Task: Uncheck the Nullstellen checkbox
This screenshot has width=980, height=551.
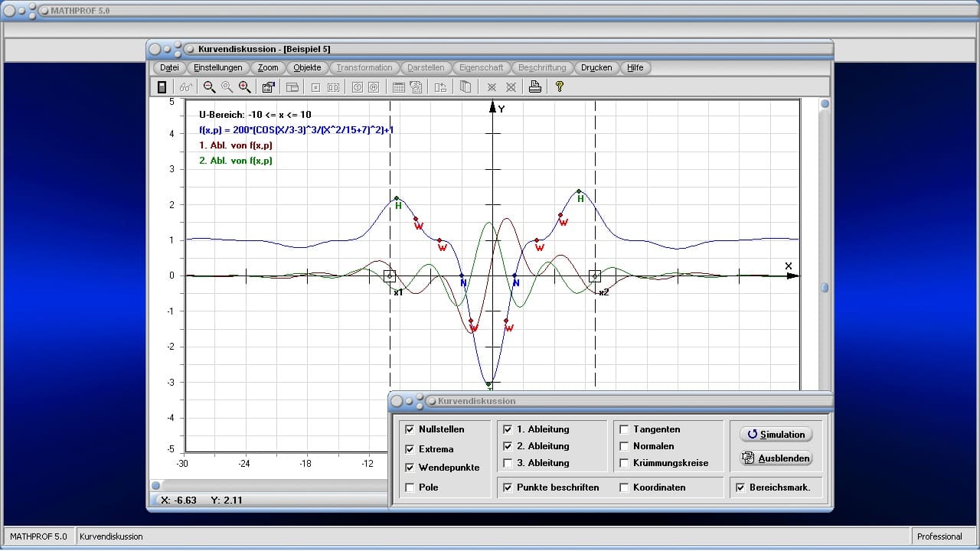Action: (x=410, y=429)
